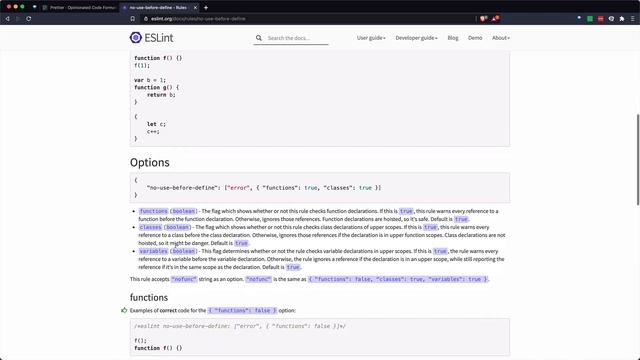Viewport: 640px width, 360px height.
Task: Click the functions section heading
Action: click(x=149, y=298)
